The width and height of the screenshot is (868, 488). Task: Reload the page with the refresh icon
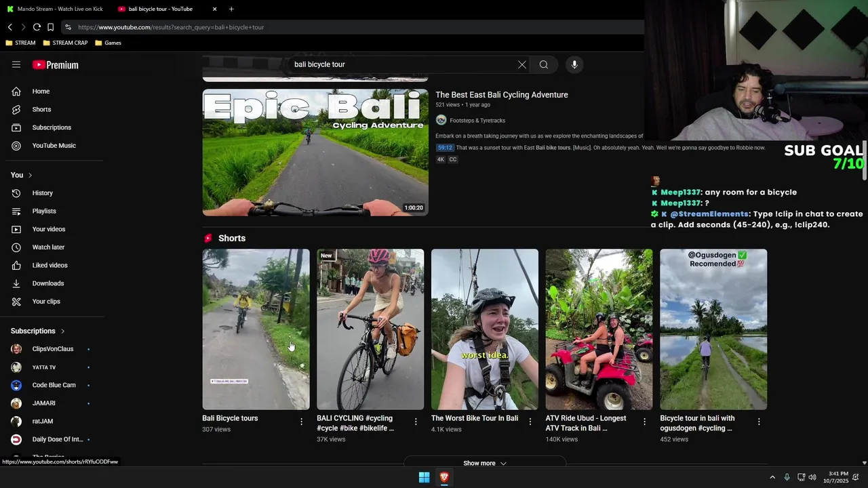(37, 27)
